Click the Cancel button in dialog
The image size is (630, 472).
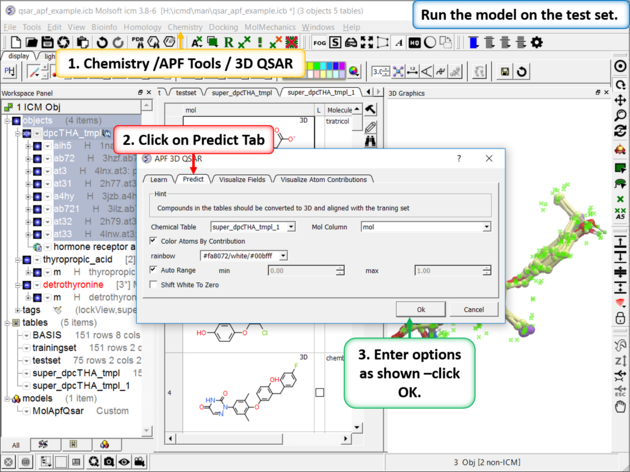pyautogui.click(x=473, y=309)
